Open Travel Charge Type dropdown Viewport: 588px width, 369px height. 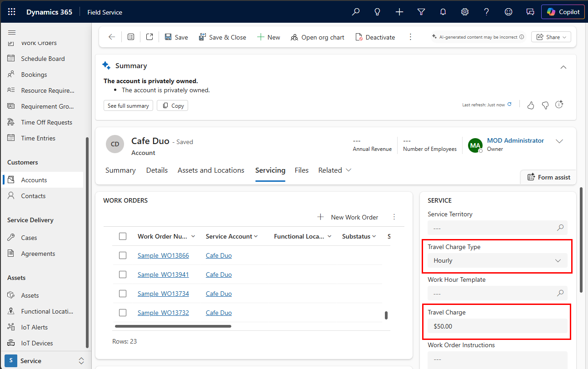point(498,260)
